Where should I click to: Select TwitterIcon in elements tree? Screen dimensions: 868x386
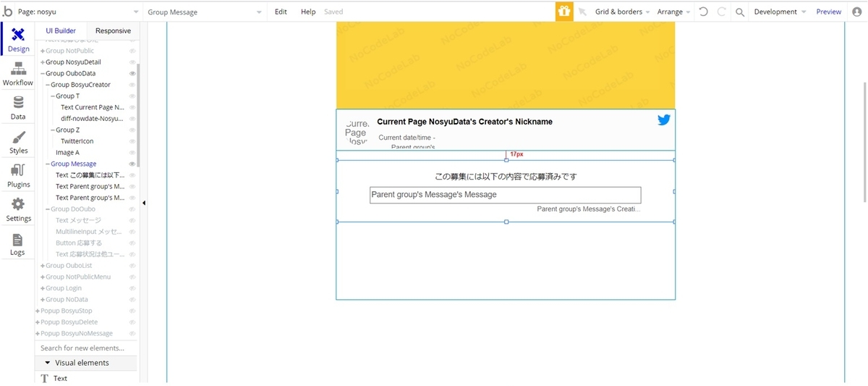coord(77,141)
